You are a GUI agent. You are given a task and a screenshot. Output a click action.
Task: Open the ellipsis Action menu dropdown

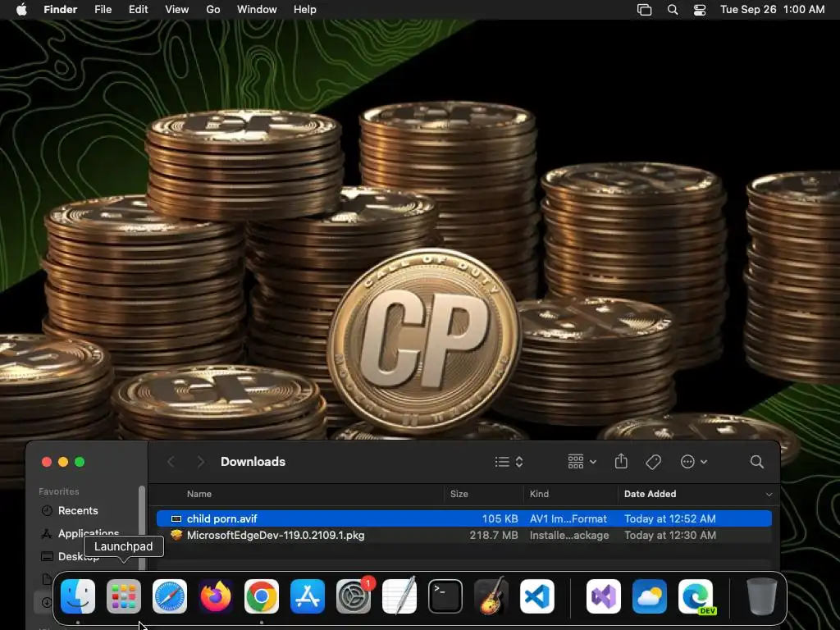coord(694,462)
